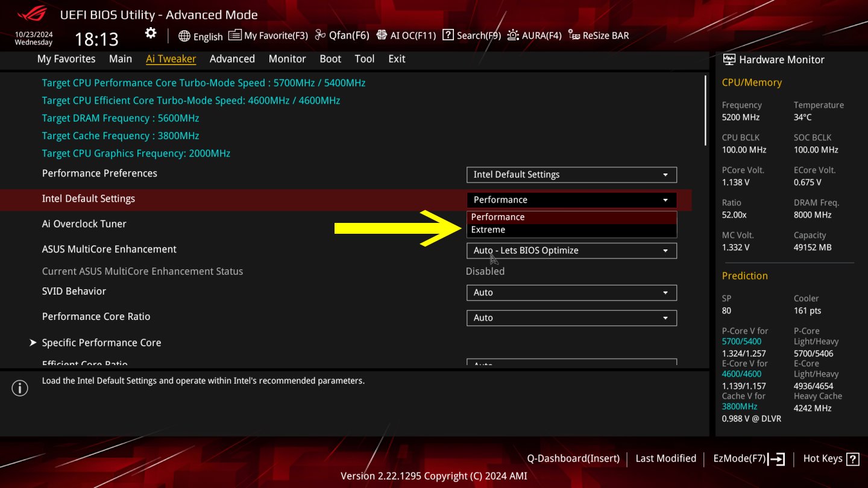
Task: Open Search(F9) tool
Action: (x=471, y=36)
